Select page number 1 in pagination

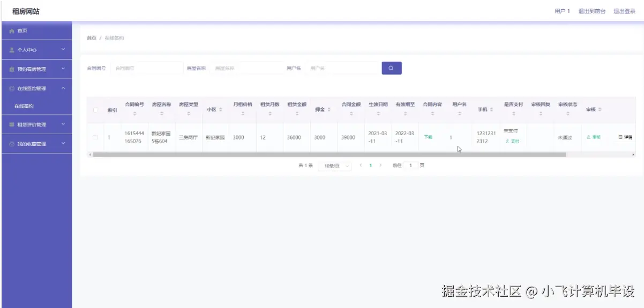pyautogui.click(x=370, y=166)
